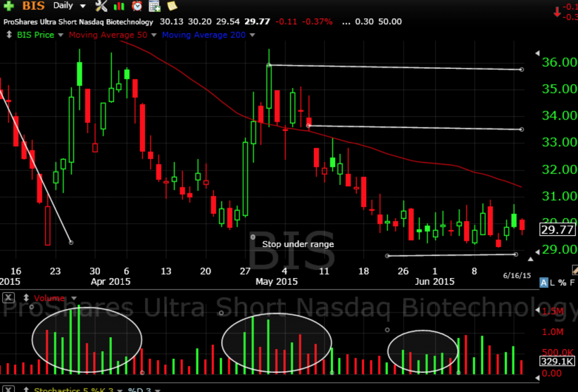Click the Moving Average 200 label
Screen dimensions: 578x392
[204, 35]
